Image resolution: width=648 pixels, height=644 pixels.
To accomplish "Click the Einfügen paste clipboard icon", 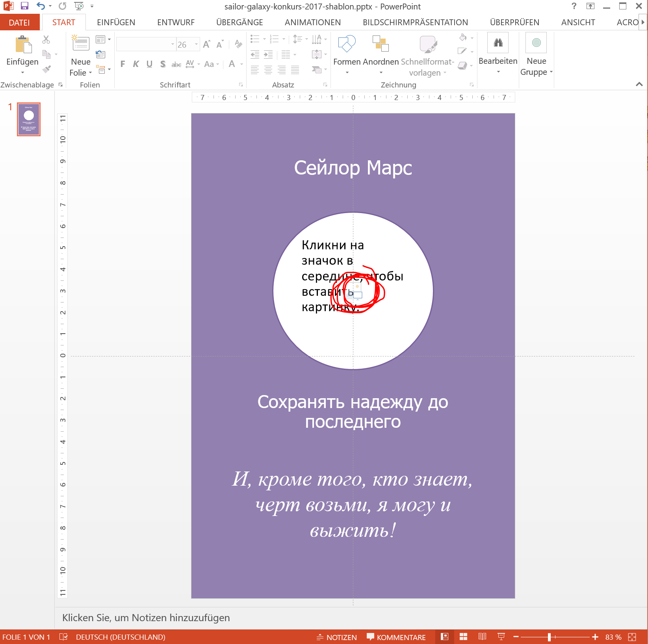I will point(23,45).
